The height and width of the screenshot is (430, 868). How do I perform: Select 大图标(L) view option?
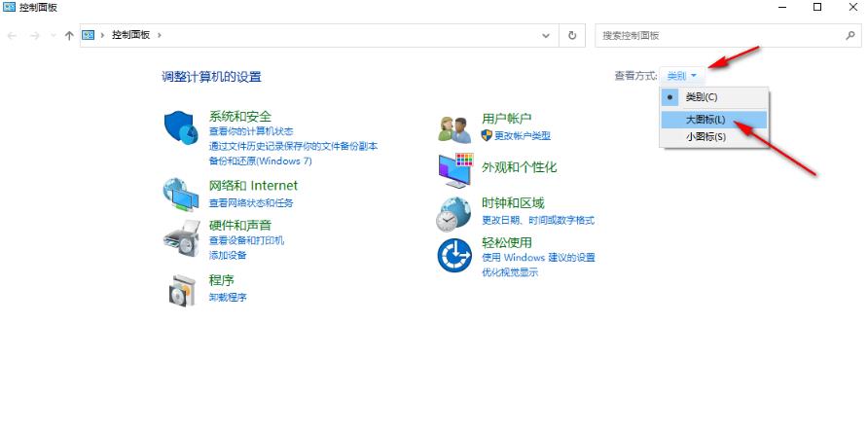coord(714,120)
